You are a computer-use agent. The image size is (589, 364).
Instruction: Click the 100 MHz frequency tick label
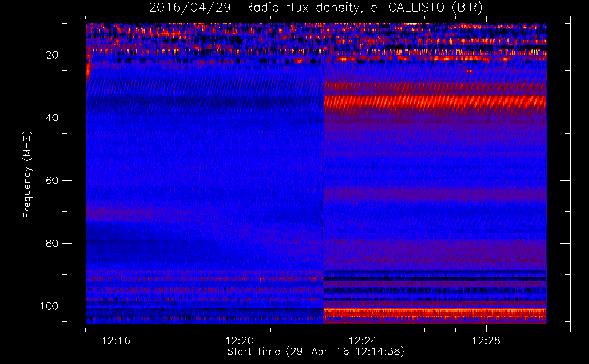coord(49,306)
